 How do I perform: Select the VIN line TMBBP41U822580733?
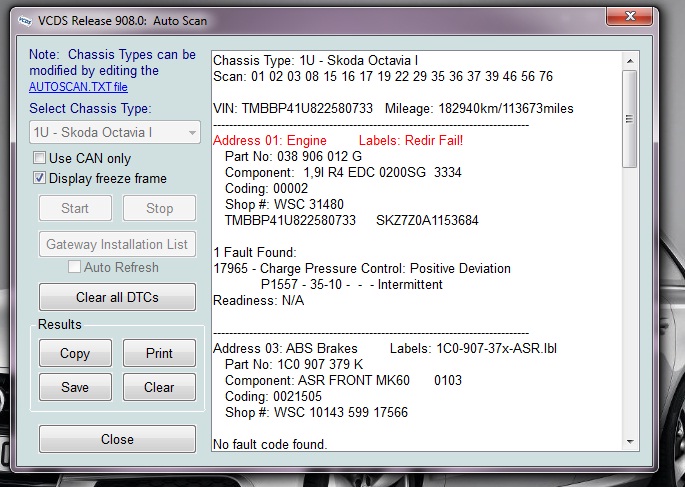[x=293, y=108]
